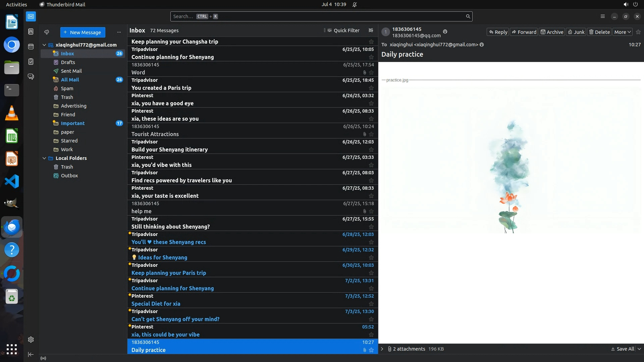Collapse the xiaqinghui772@gmail.com account tree
The height and width of the screenshot is (362, 644).
44,45
